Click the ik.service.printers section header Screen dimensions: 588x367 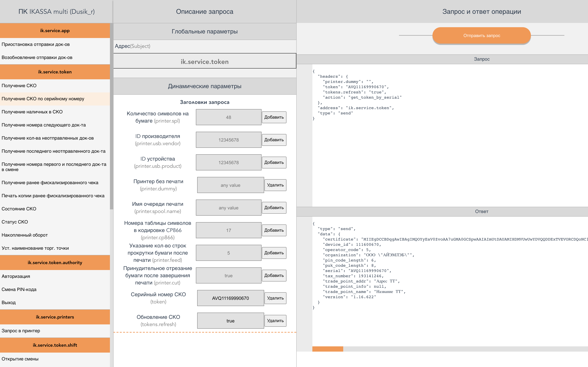click(55, 317)
